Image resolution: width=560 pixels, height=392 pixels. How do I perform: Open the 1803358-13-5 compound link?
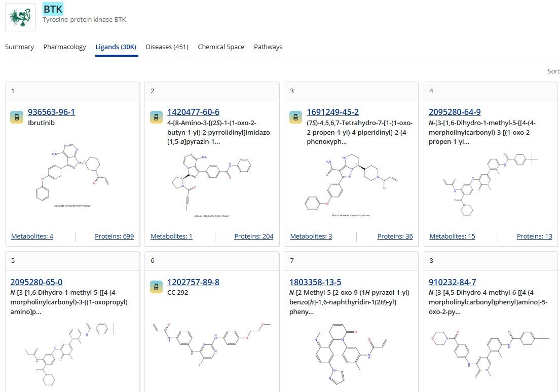pos(315,282)
